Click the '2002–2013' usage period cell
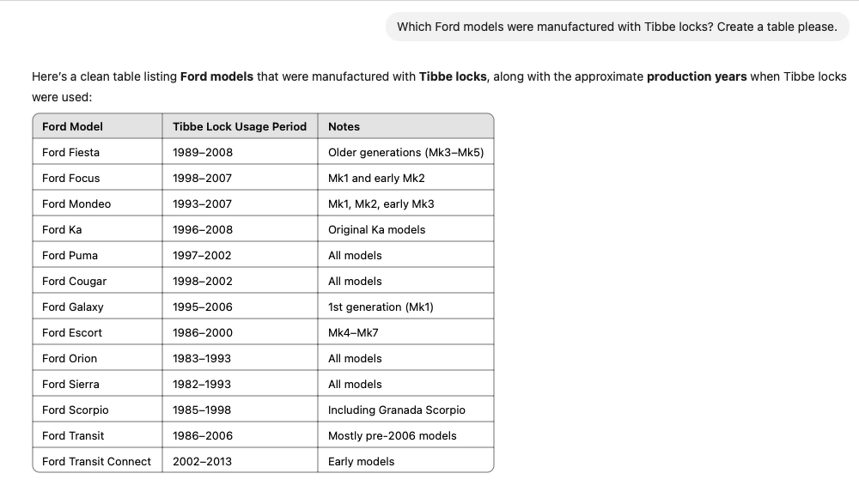 pos(202,461)
